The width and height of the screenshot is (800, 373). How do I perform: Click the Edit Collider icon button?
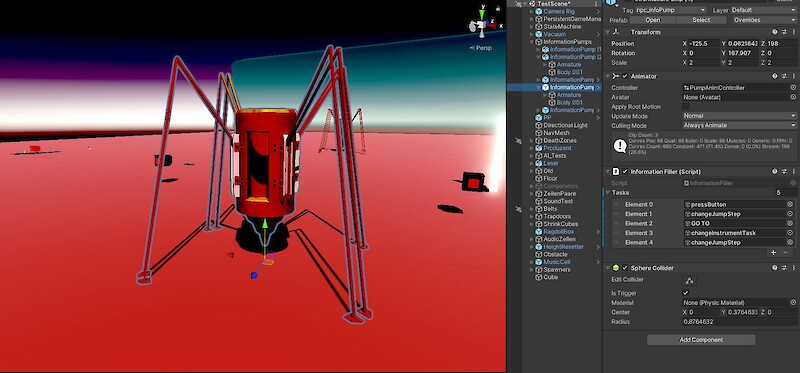point(689,281)
